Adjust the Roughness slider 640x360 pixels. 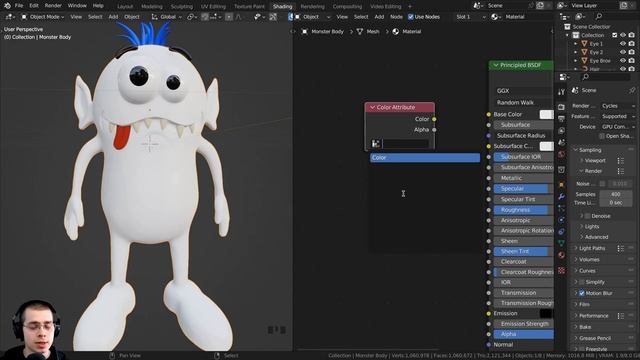coord(524,210)
